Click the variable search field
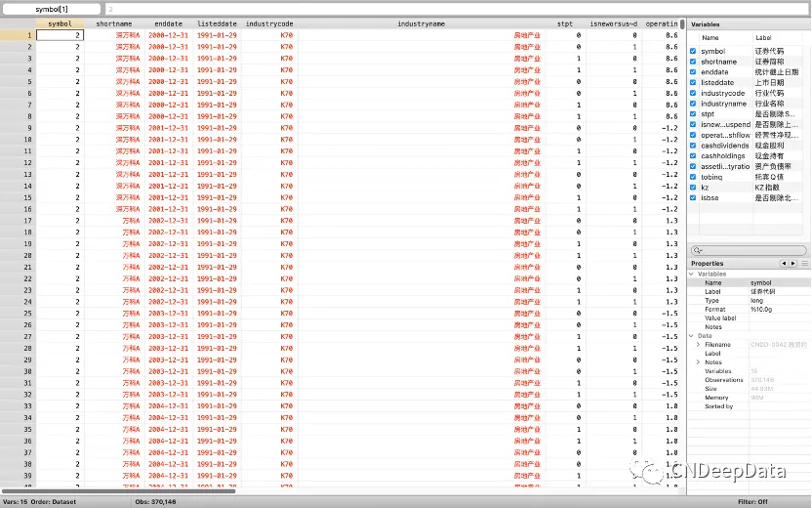The width and height of the screenshot is (812, 508). pyautogui.click(x=749, y=250)
